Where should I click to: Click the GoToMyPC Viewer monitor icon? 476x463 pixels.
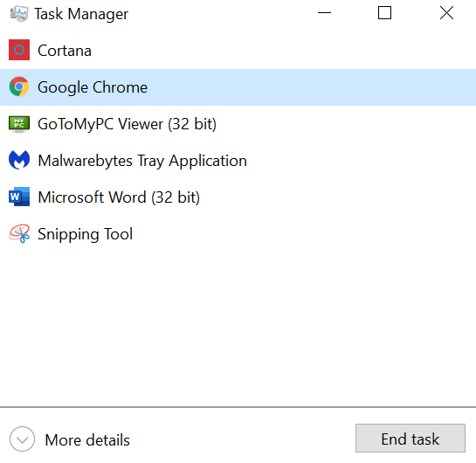click(19, 124)
